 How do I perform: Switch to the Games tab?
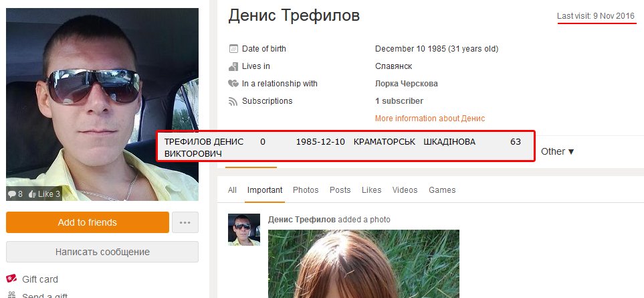pyautogui.click(x=442, y=190)
